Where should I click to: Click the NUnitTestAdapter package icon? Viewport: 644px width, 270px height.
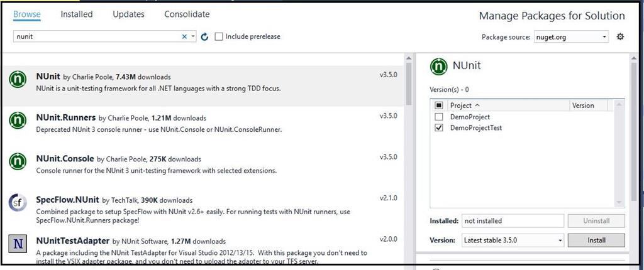(x=18, y=244)
